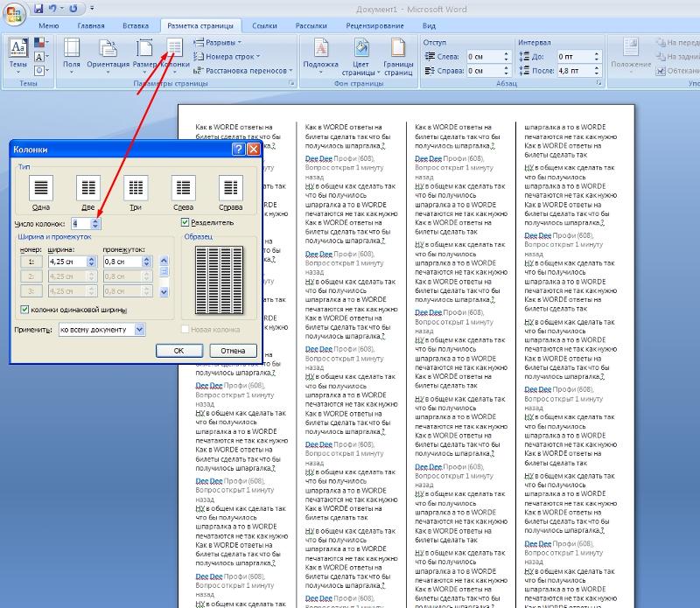Open the Темы themes gallery
Viewport: 700px width, 608px height.
[18, 55]
